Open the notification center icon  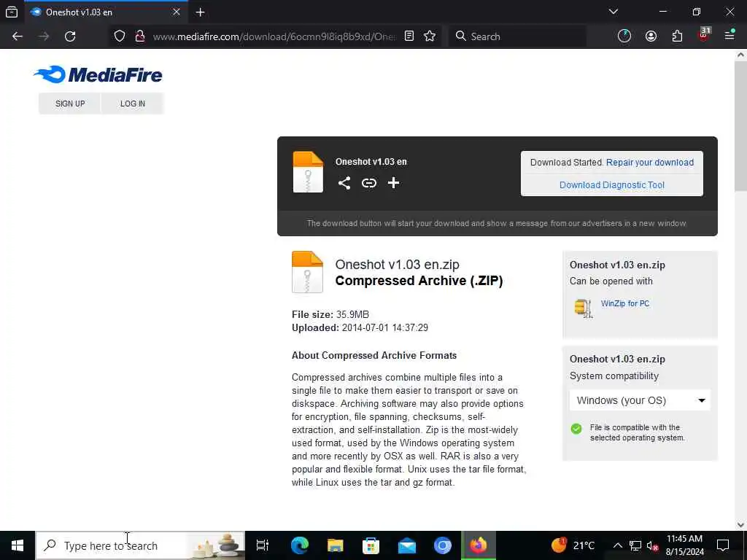[x=723, y=545]
